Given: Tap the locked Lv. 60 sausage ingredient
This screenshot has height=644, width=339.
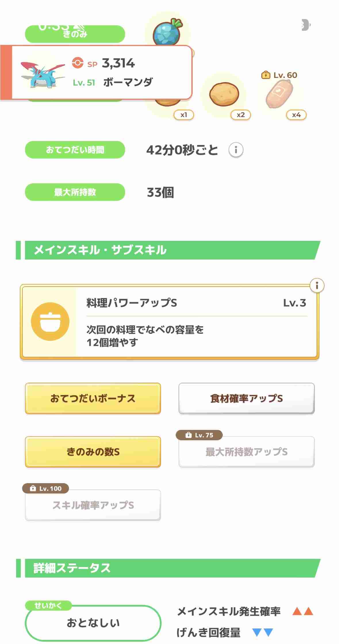Looking at the screenshot, I should point(279,94).
